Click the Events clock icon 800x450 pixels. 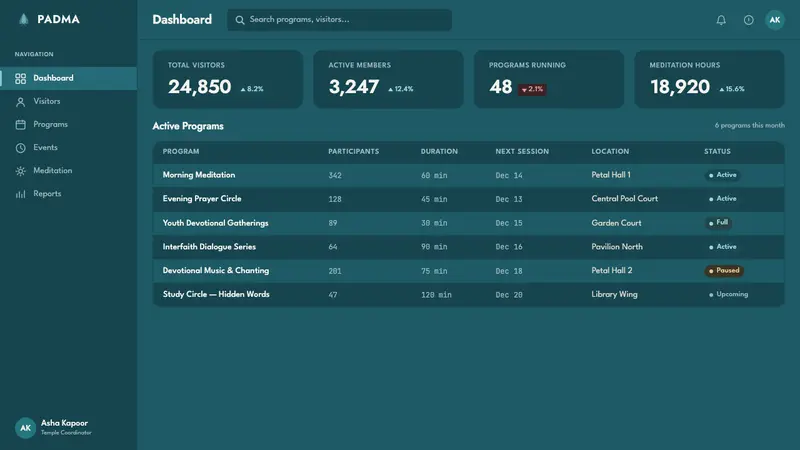[20, 148]
